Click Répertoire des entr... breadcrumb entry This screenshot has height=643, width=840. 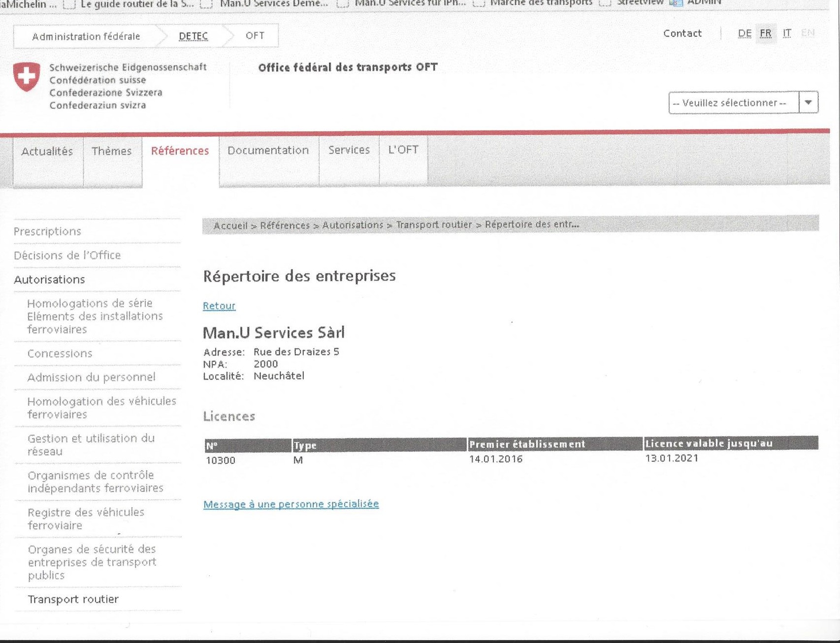(x=532, y=225)
